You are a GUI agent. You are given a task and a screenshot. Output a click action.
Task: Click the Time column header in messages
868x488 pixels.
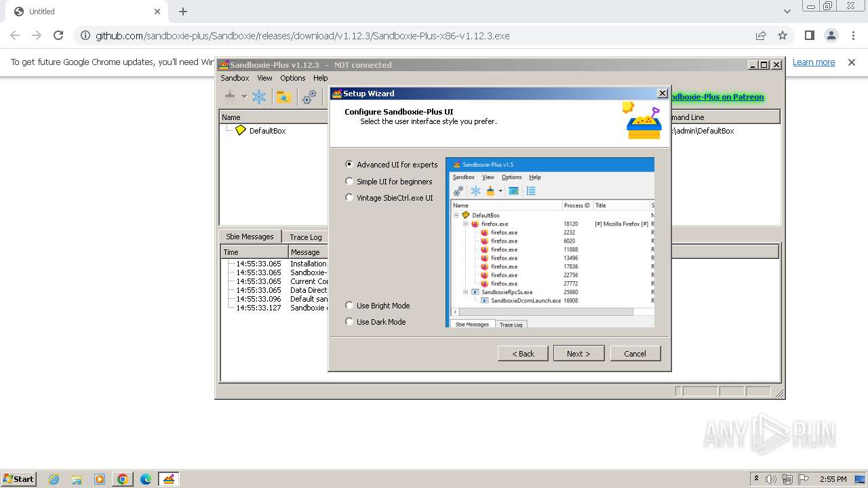coord(254,251)
